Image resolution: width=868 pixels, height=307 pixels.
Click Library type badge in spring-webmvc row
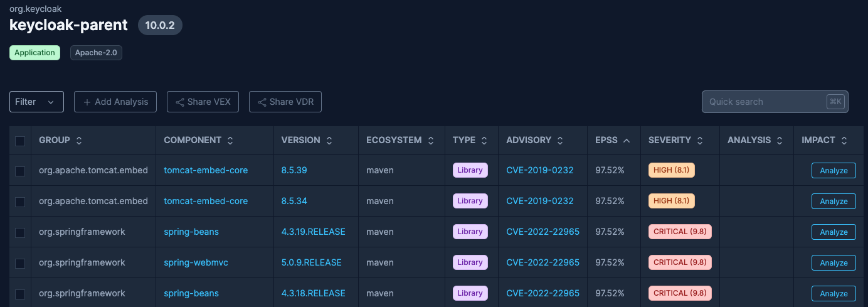coord(470,262)
